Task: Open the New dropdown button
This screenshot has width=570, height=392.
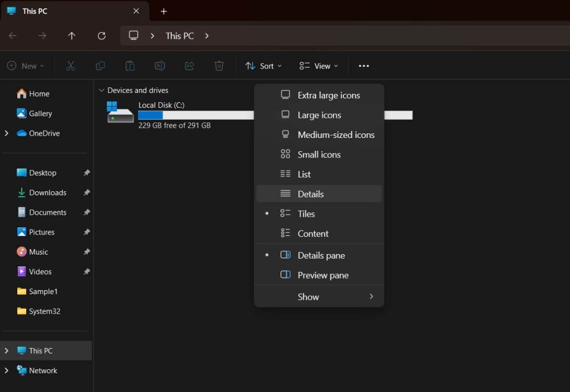Action: pos(26,66)
